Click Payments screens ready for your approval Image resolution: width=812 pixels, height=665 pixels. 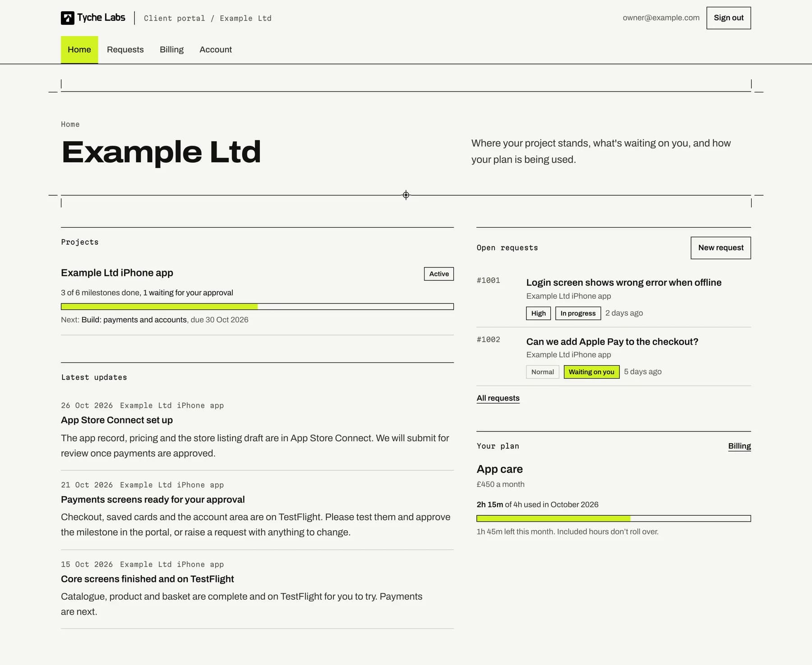click(153, 500)
